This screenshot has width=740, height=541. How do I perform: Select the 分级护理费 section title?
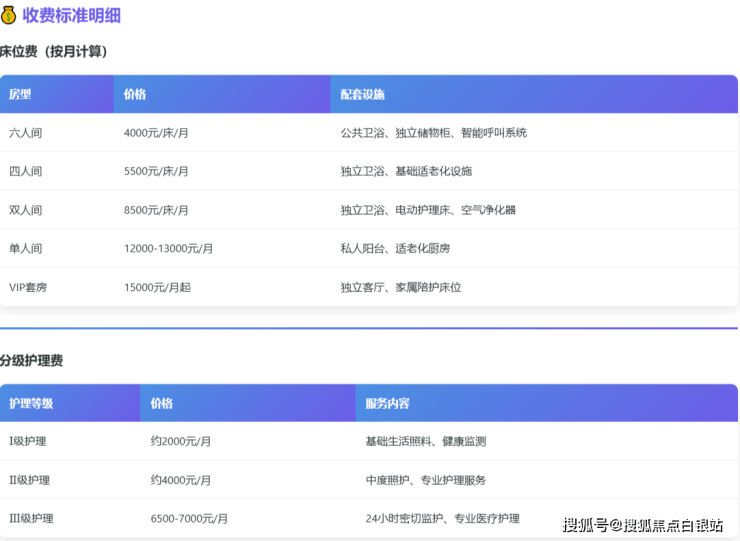tap(31, 360)
